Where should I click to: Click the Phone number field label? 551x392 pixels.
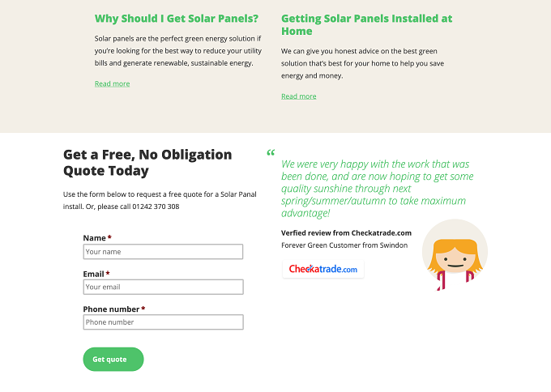[111, 309]
